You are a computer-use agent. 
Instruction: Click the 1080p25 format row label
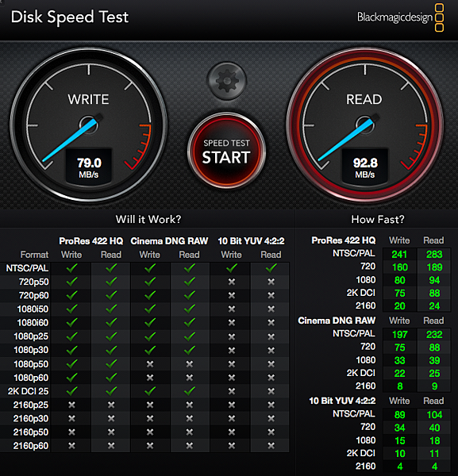point(31,336)
